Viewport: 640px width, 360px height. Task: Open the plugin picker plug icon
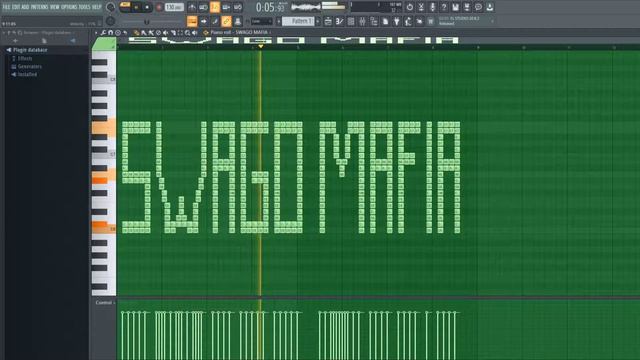click(x=396, y=21)
